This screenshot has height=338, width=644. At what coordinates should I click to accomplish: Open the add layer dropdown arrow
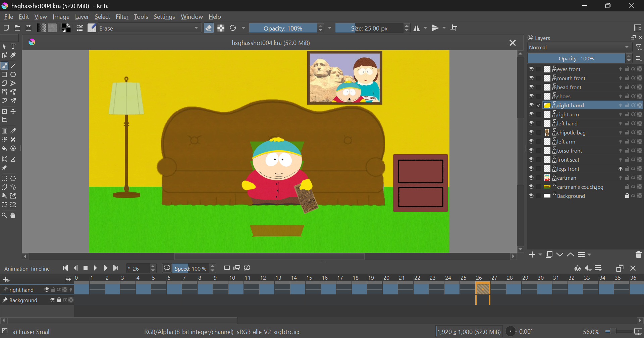540,255
